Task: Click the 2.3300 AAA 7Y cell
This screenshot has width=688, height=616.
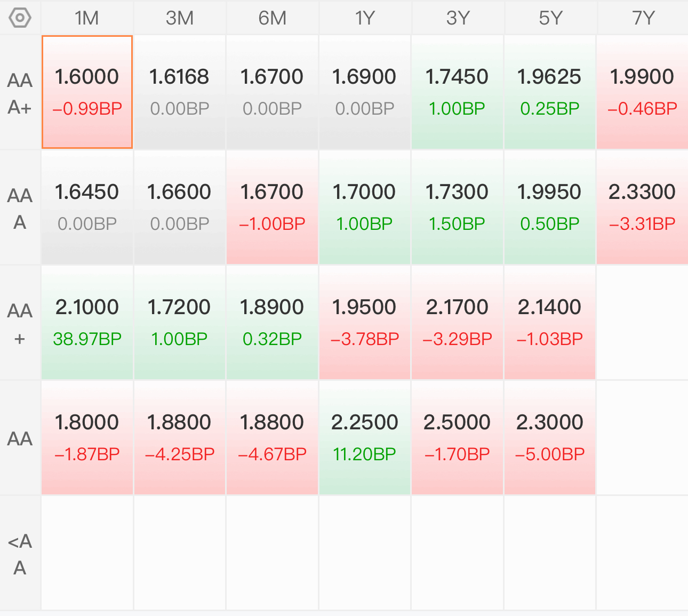Action: (642, 207)
